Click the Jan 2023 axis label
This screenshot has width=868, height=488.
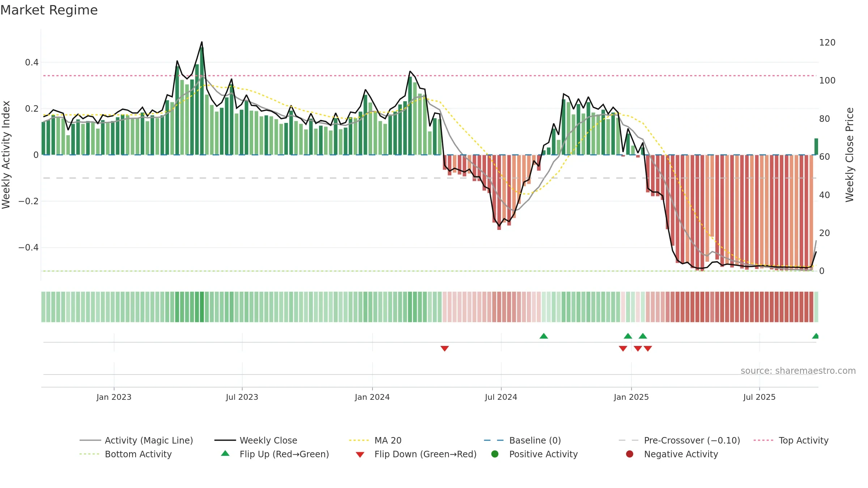[x=114, y=397]
